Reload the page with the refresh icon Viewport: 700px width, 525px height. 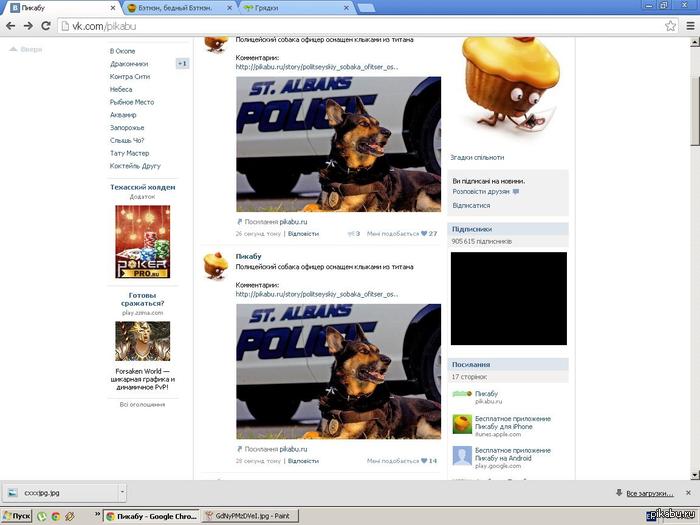pos(45,25)
